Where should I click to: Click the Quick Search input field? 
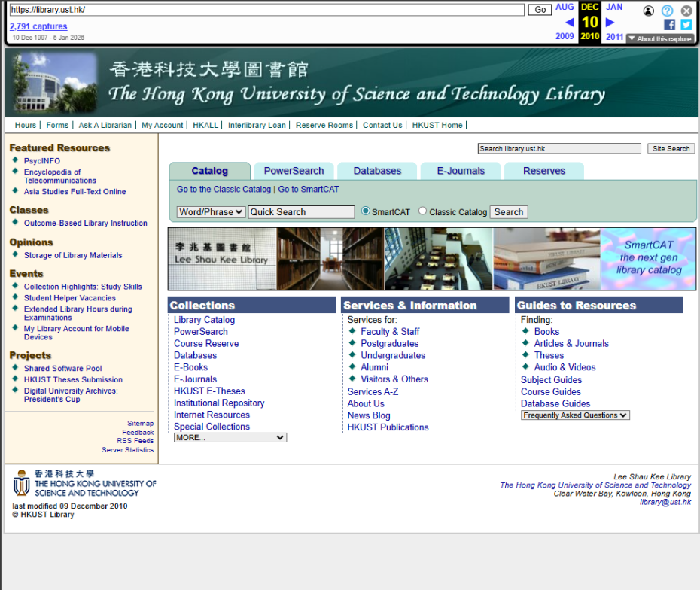[301, 212]
